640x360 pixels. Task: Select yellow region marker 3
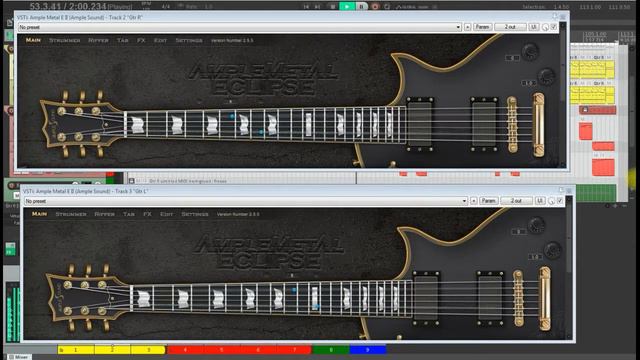(149, 350)
